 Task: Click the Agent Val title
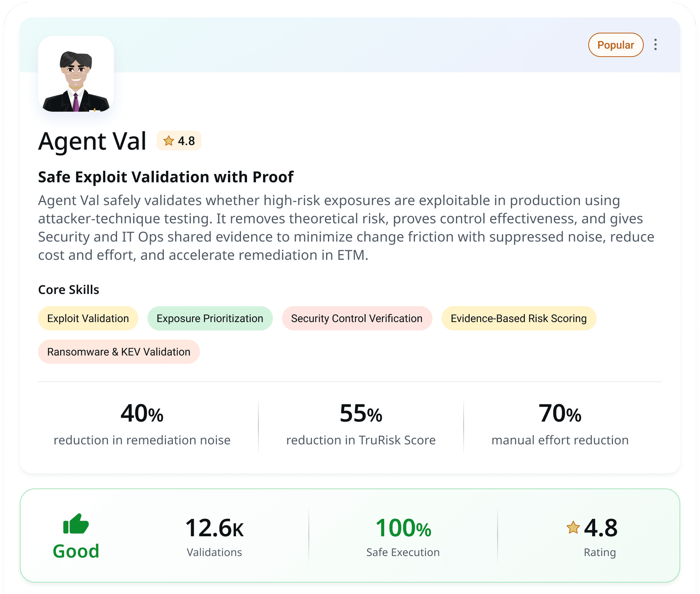(92, 141)
